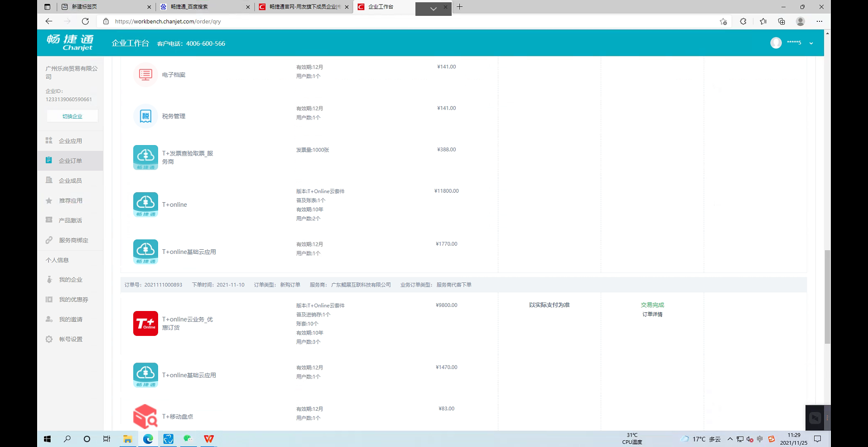Click the 企业应用 grid icon

(49, 141)
